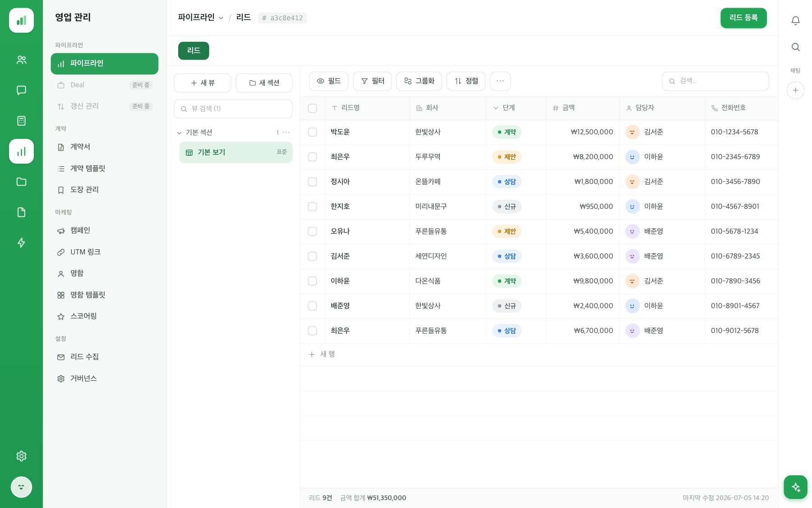Change the 신규 stage tag for 배준영 한빛상사
The image size is (812, 508).
(507, 306)
